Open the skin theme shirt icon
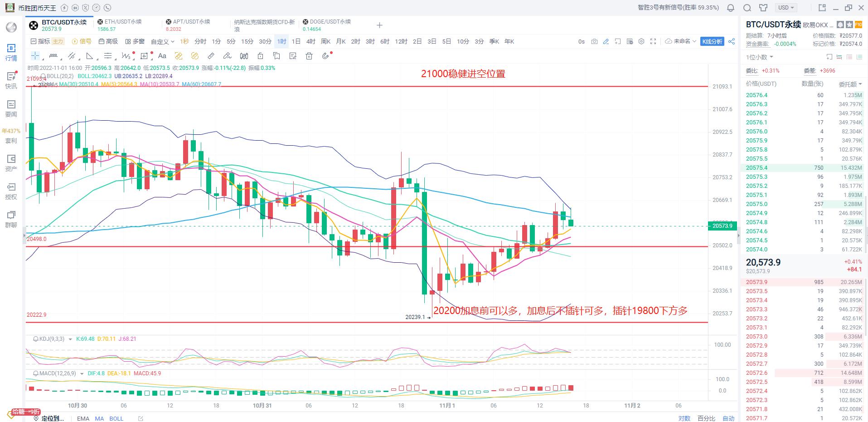 pyautogui.click(x=763, y=8)
